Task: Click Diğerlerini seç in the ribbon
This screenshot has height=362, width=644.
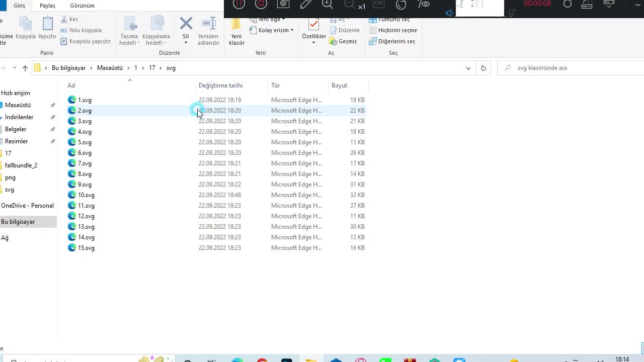Action: [x=392, y=41]
